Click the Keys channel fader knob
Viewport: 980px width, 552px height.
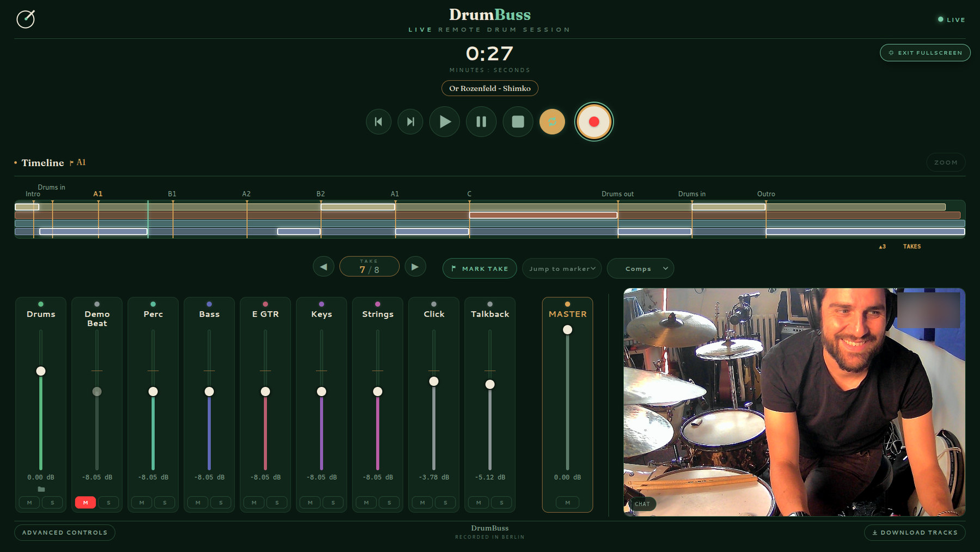pos(321,392)
